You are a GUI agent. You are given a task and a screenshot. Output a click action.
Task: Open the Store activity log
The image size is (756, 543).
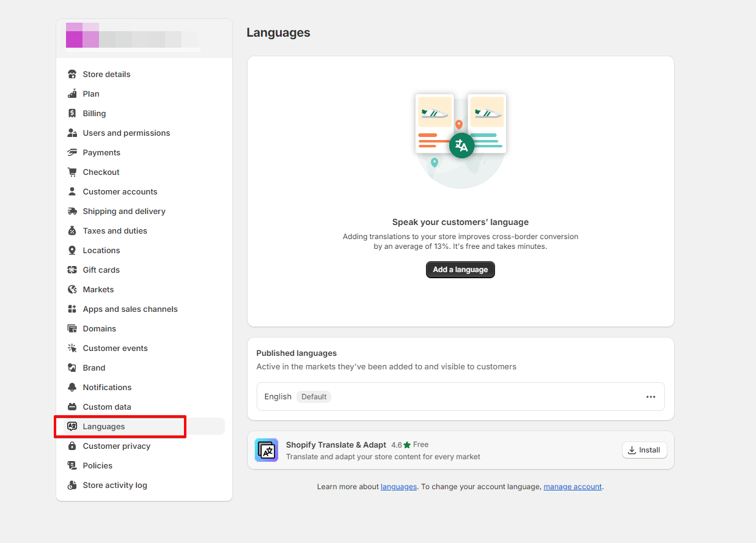pos(114,485)
